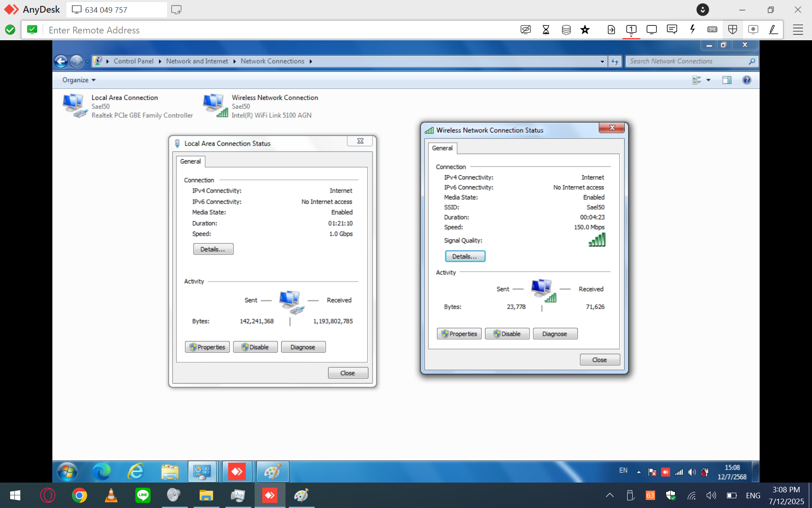Open the change view dropdown arrow
The image size is (812, 508).
point(708,80)
